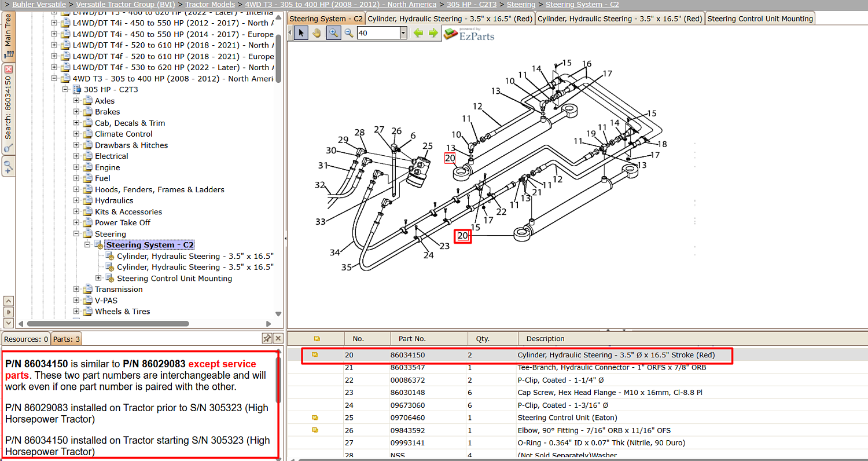Click the Transmission folder icon
Image resolution: width=868 pixels, height=461 pixels.
coord(88,290)
